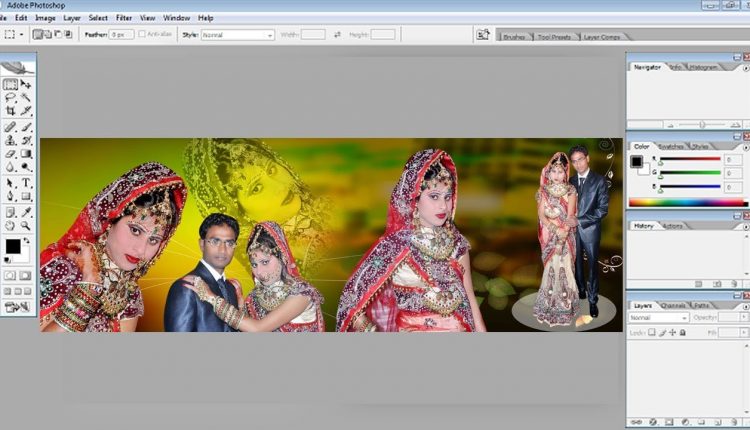750x430 pixels.
Task: Click the swap width and height arrows
Action: coord(337,34)
